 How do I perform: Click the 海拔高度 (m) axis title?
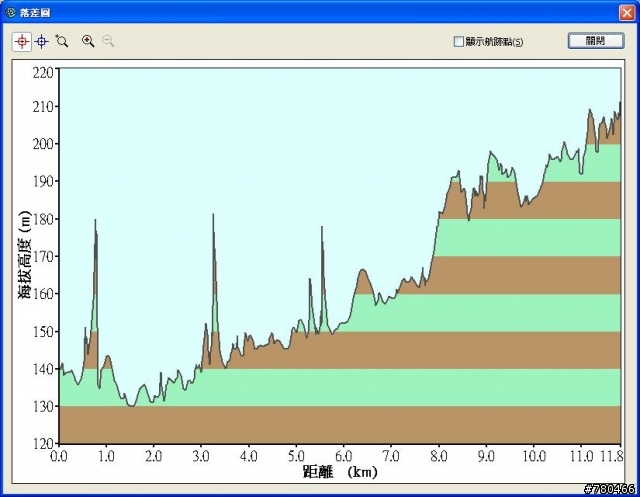point(24,255)
